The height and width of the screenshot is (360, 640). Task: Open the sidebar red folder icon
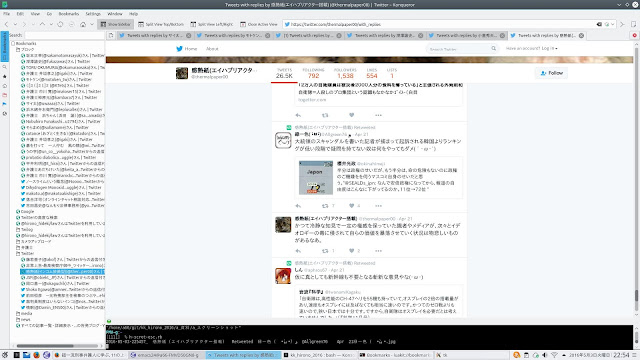coord(4,95)
